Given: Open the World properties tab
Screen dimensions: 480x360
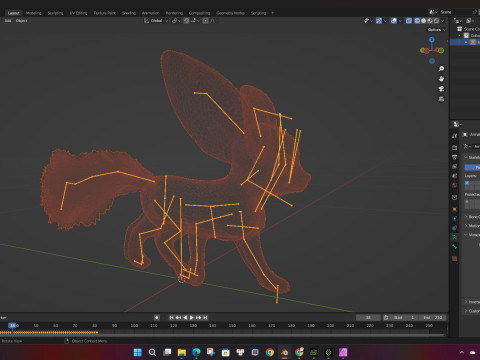Looking at the screenshot, I should point(454,185).
